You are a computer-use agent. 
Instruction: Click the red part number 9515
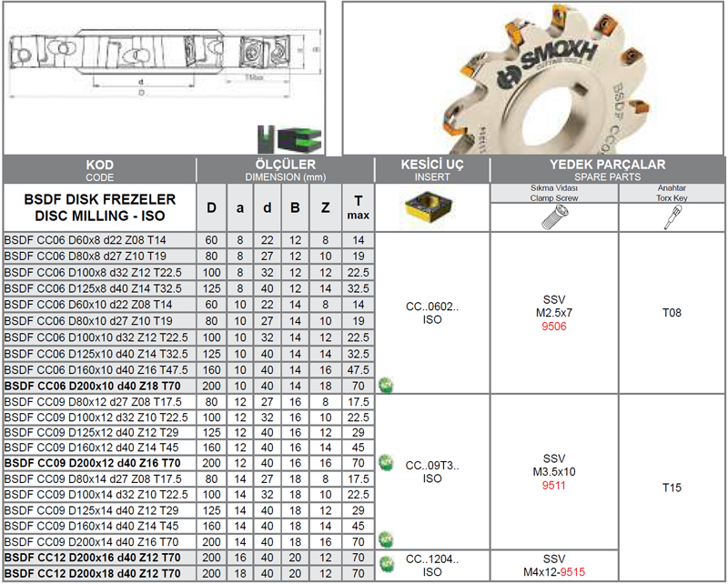(x=572, y=572)
